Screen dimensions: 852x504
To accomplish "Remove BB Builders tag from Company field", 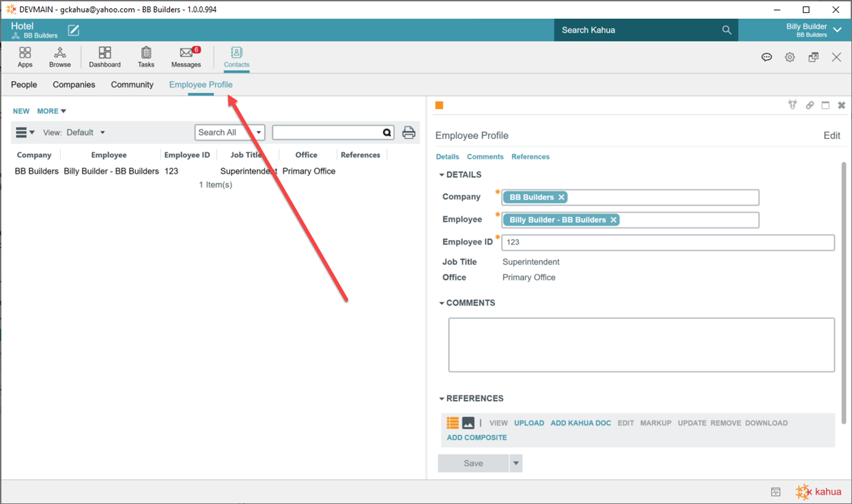I will (561, 197).
